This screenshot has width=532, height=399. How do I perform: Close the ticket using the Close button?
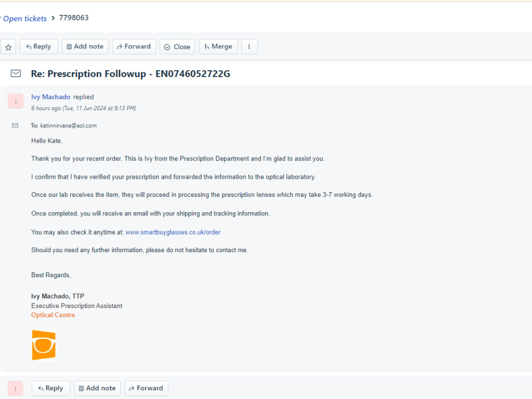(x=178, y=47)
